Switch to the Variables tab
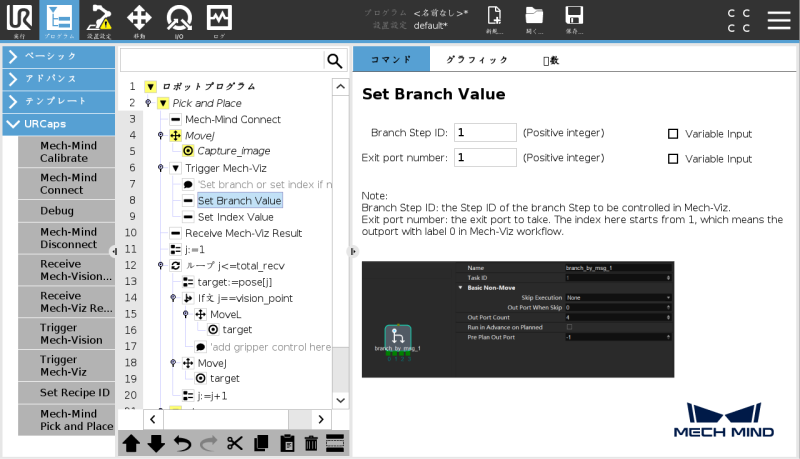This screenshot has width=800, height=459. (x=551, y=60)
